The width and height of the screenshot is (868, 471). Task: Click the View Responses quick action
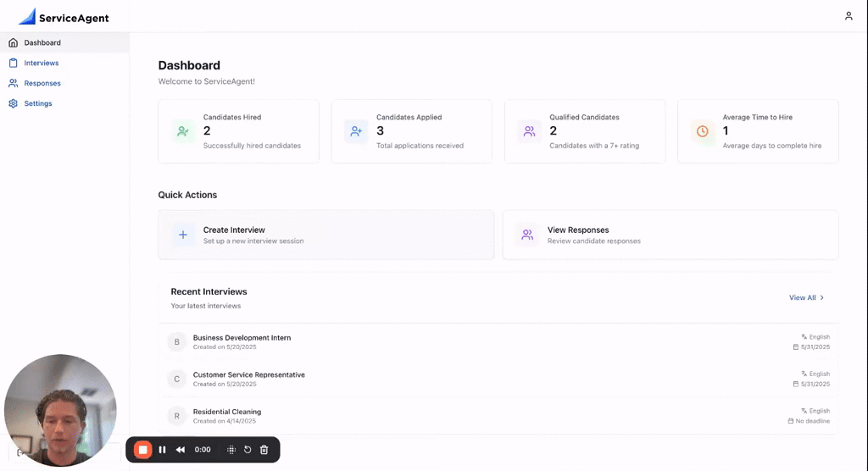pyautogui.click(x=670, y=235)
